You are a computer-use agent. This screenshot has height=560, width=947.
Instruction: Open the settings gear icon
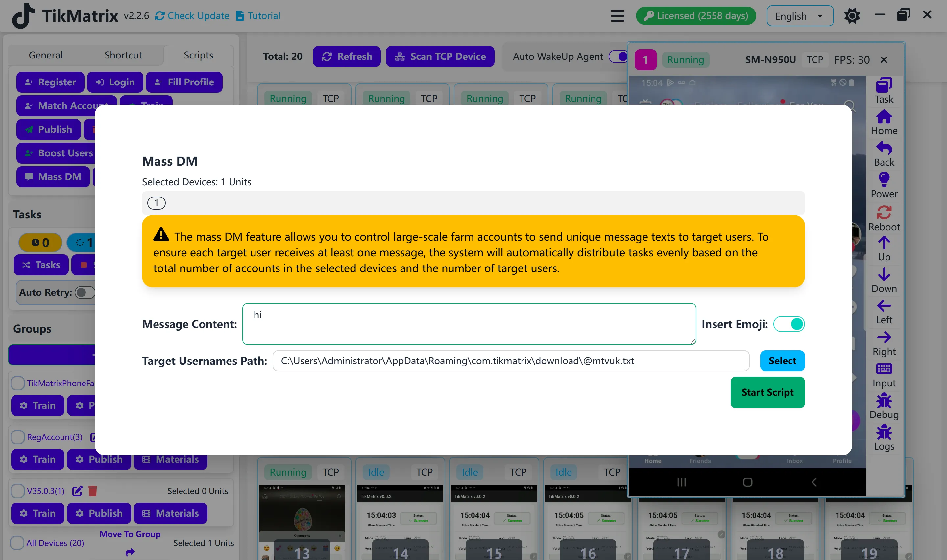[x=852, y=16]
